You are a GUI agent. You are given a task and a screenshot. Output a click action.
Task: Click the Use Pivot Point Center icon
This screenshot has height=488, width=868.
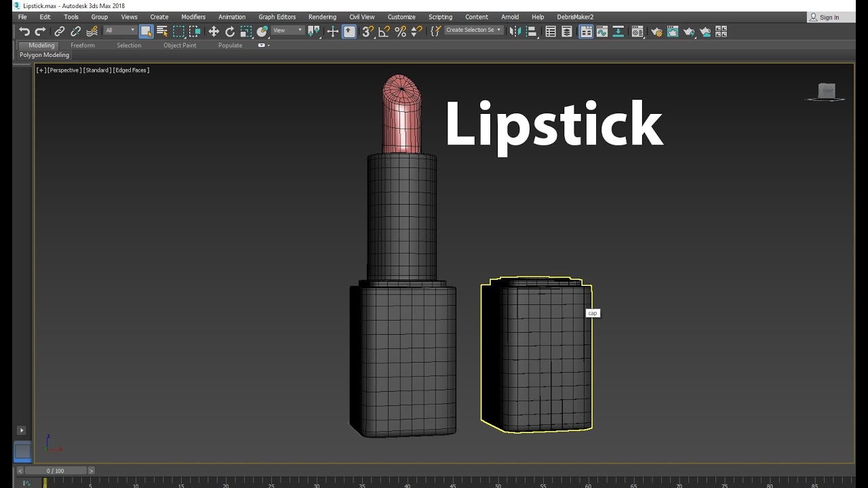coord(313,31)
